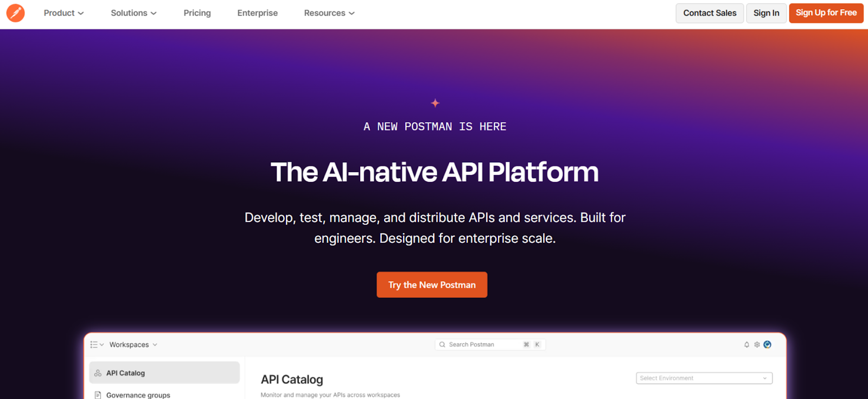The height and width of the screenshot is (399, 868).
Task: Click Try the New Postman button
Action: [432, 284]
